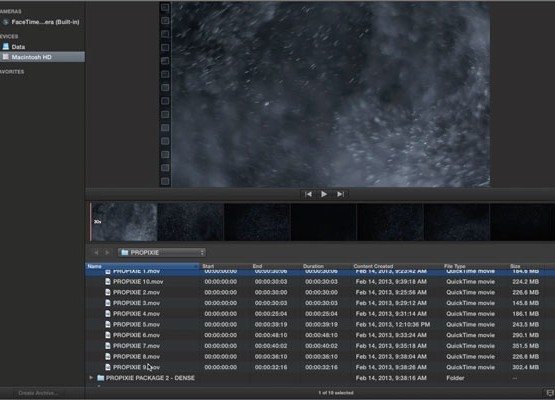Toggle the view icon in bottom-right corner

(x=550, y=393)
